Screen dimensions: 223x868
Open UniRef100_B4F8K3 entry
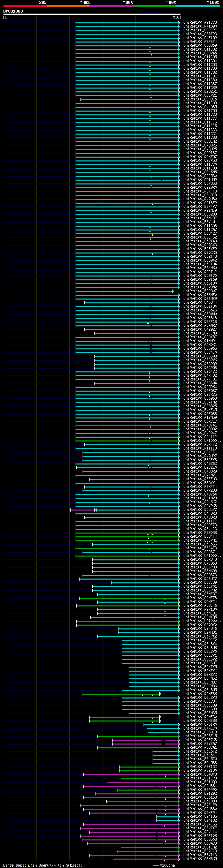click(200, 513)
